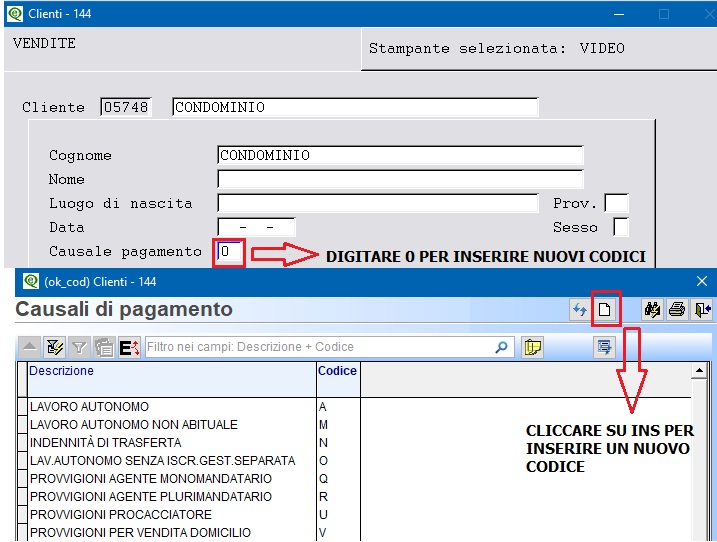Viewport: 717px width, 542px height.
Task: Select row PROVVIGIONI AGENTE MONOMANDATARIO
Action: [172, 478]
